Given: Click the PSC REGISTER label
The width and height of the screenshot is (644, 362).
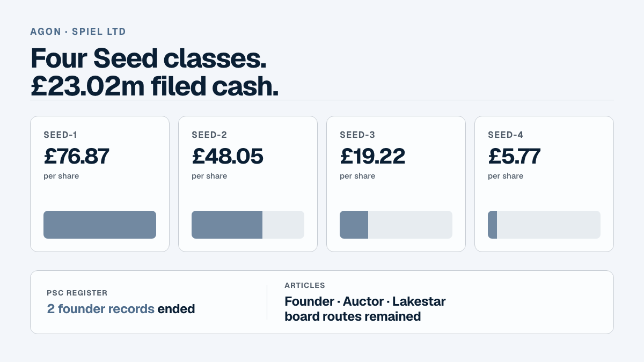Looking at the screenshot, I should click(x=77, y=293).
